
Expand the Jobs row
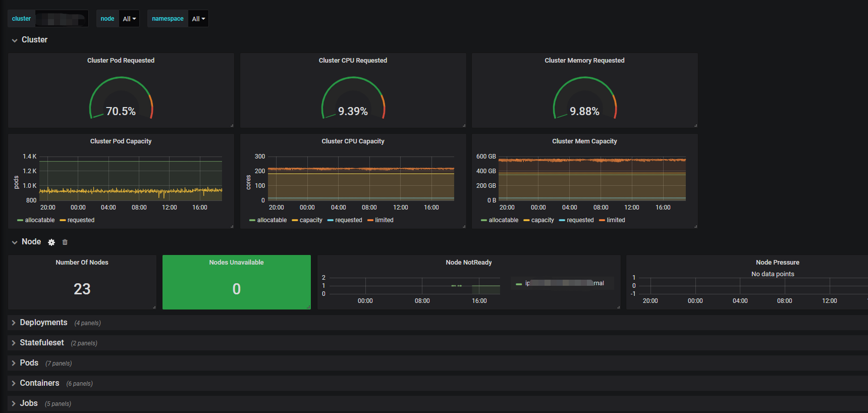pos(29,403)
